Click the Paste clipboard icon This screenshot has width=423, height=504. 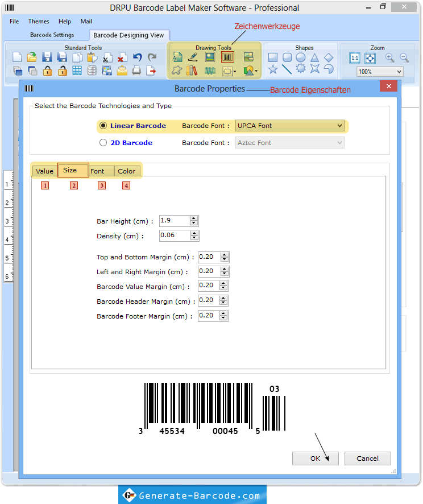coord(92,57)
